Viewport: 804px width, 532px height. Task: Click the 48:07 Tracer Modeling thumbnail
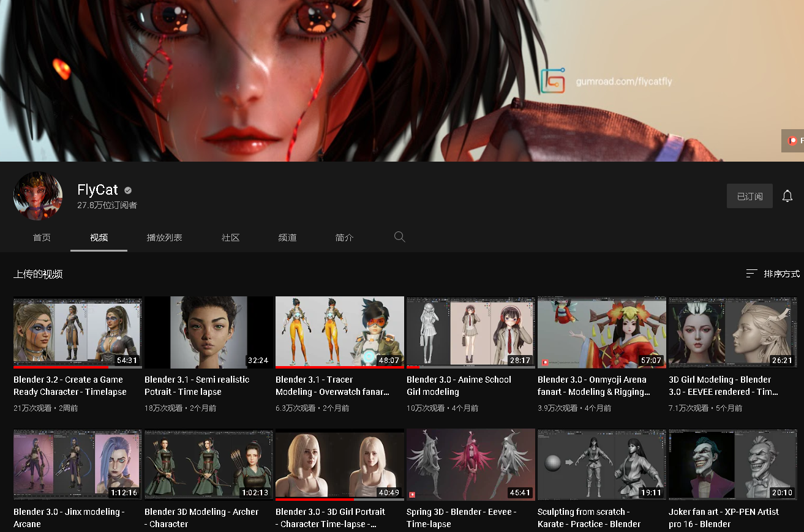(x=340, y=332)
